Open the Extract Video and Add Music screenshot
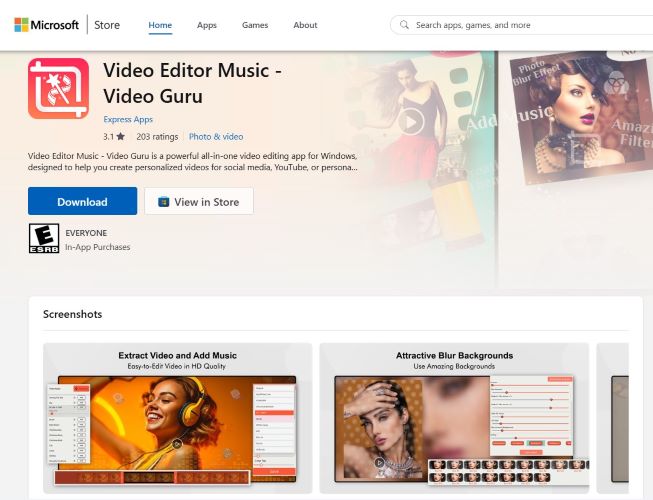The height and width of the screenshot is (500, 653). click(x=178, y=418)
